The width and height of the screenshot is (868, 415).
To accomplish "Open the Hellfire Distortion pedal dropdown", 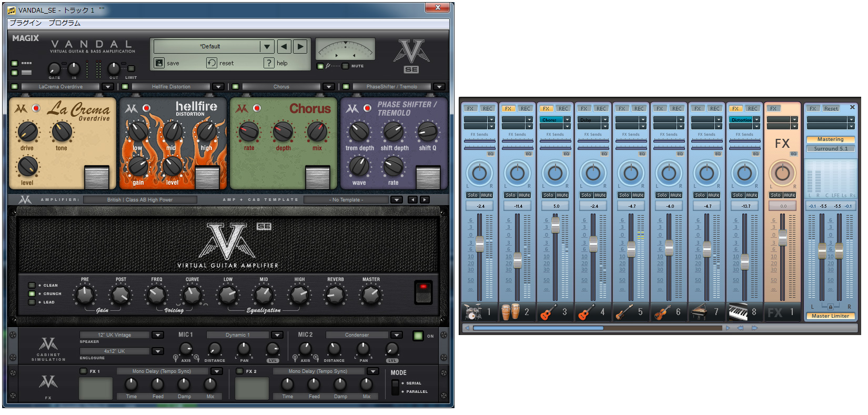I will pyautogui.click(x=218, y=87).
